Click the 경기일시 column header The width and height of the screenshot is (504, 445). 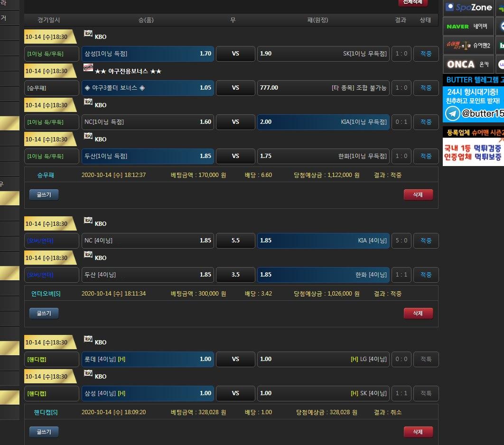(49, 20)
